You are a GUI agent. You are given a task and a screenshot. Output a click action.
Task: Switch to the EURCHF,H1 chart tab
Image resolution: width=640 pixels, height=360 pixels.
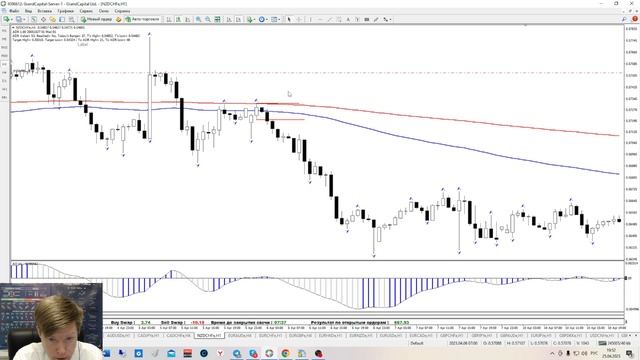pos(270,336)
